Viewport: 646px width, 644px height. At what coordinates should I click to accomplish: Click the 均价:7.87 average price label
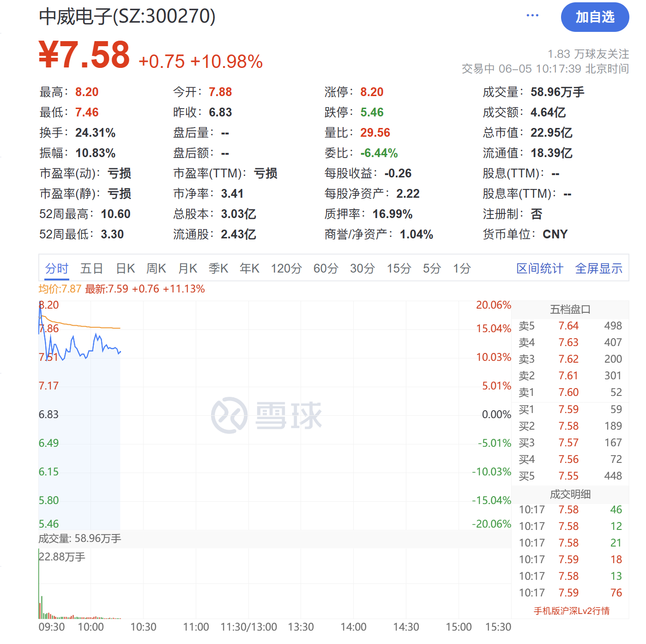[60, 289]
